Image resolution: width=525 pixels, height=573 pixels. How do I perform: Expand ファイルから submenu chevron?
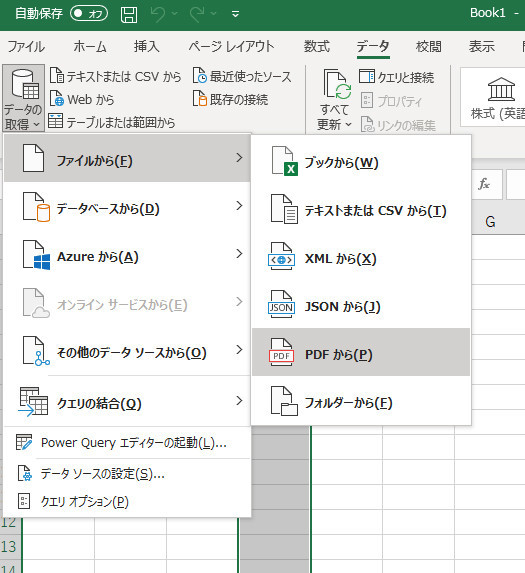(x=239, y=158)
